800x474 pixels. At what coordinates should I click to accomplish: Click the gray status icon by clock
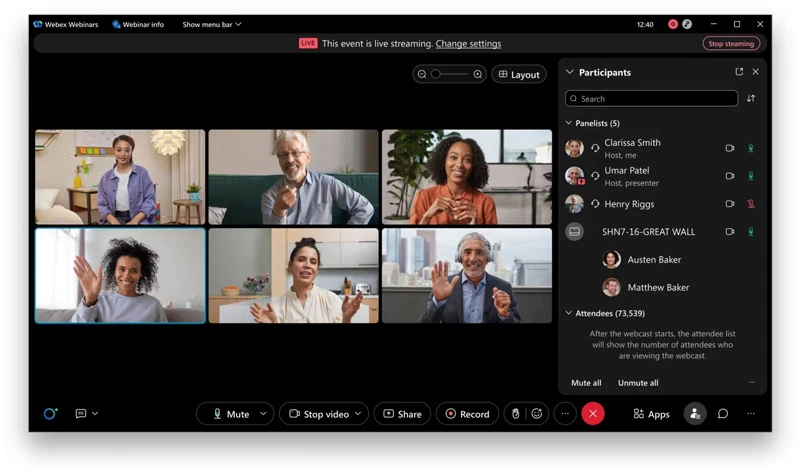point(687,24)
